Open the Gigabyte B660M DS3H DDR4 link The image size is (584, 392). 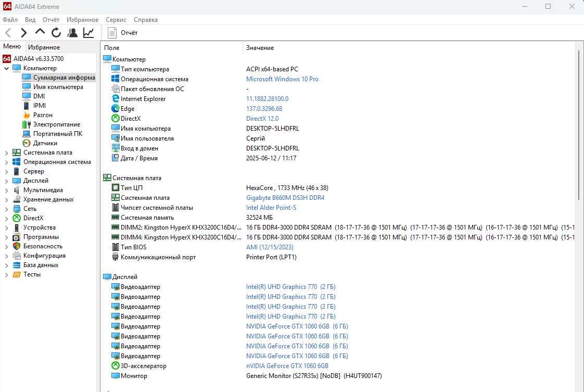(x=285, y=197)
